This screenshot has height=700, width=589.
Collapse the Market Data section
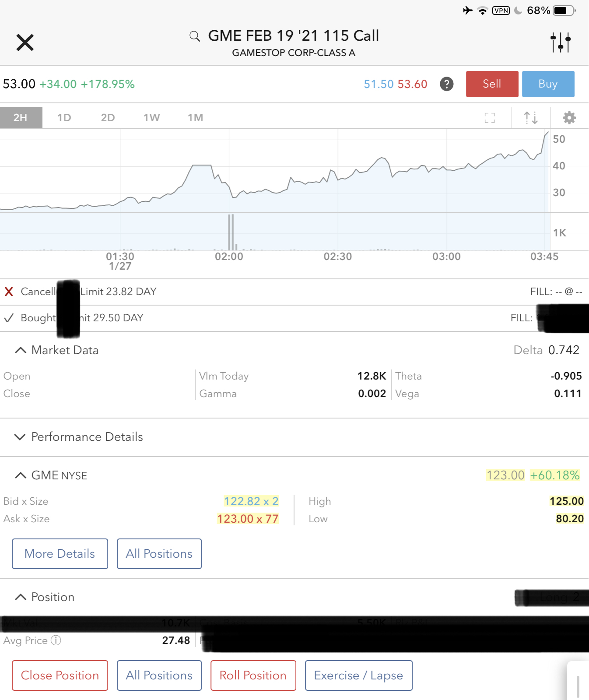tap(20, 350)
